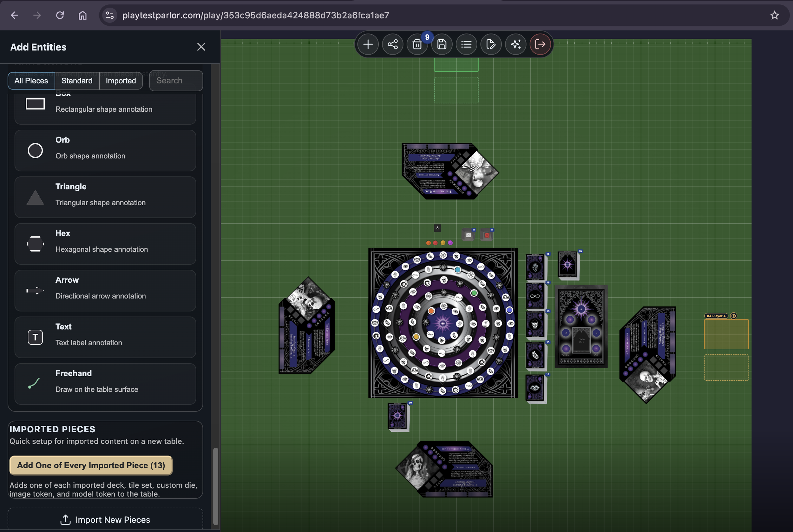Click the blue pawn on the board's outer ring
Image resolution: width=793 pixels, height=532 pixels.
pyautogui.click(x=509, y=310)
